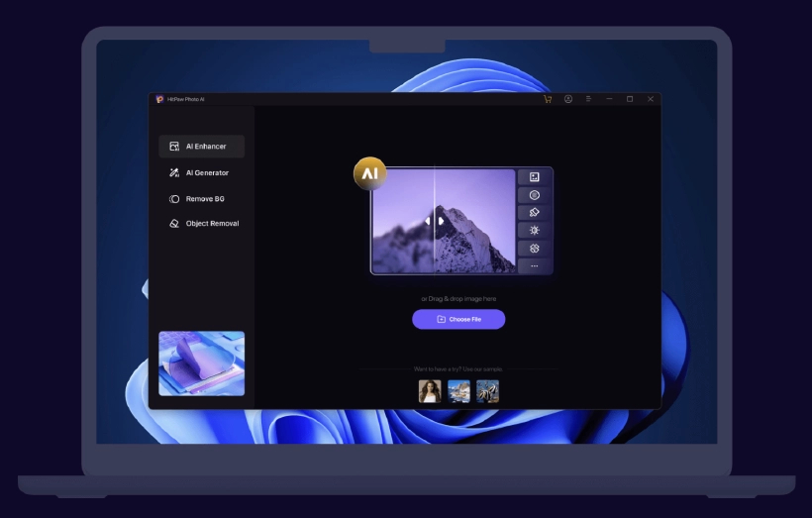Click the gold AI badge

pos(370,173)
